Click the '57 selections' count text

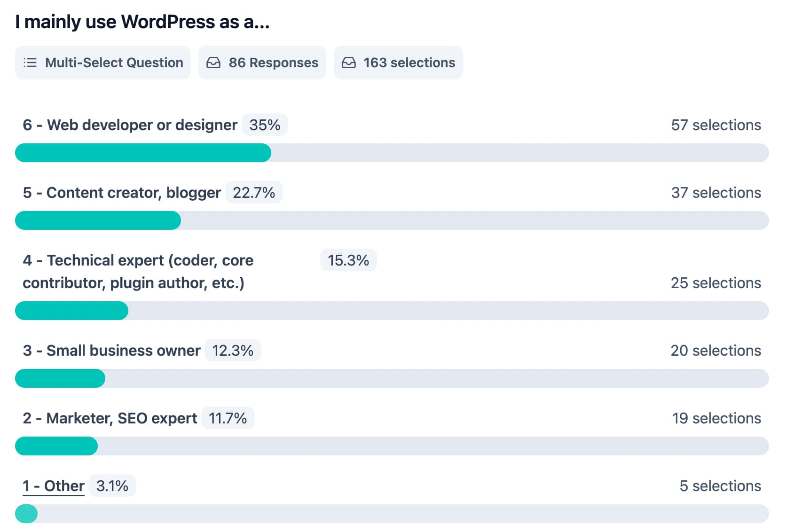coord(716,125)
